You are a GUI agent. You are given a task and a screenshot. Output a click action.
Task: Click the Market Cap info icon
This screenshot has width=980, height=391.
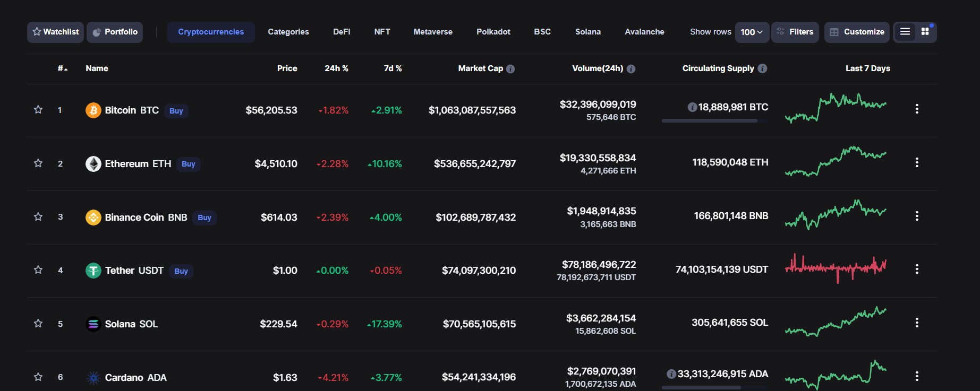coord(510,69)
